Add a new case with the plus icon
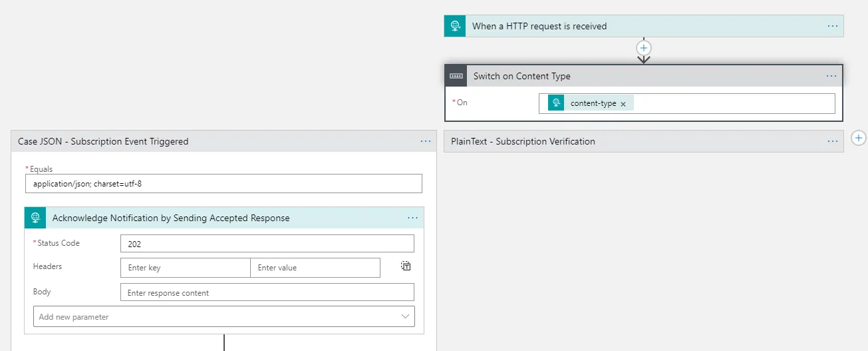Viewport: 868px width, 351px height. click(859, 138)
